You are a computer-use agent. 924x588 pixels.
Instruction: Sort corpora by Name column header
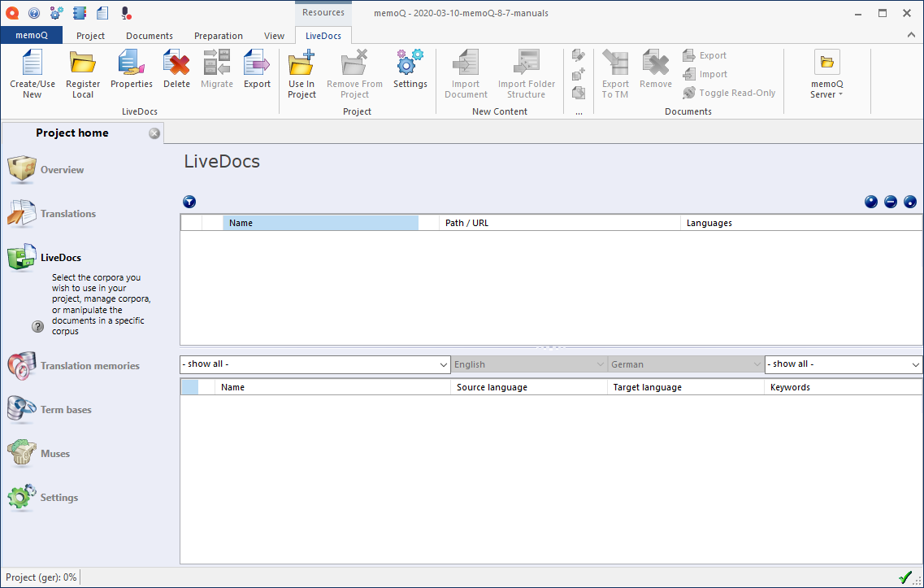click(x=320, y=223)
